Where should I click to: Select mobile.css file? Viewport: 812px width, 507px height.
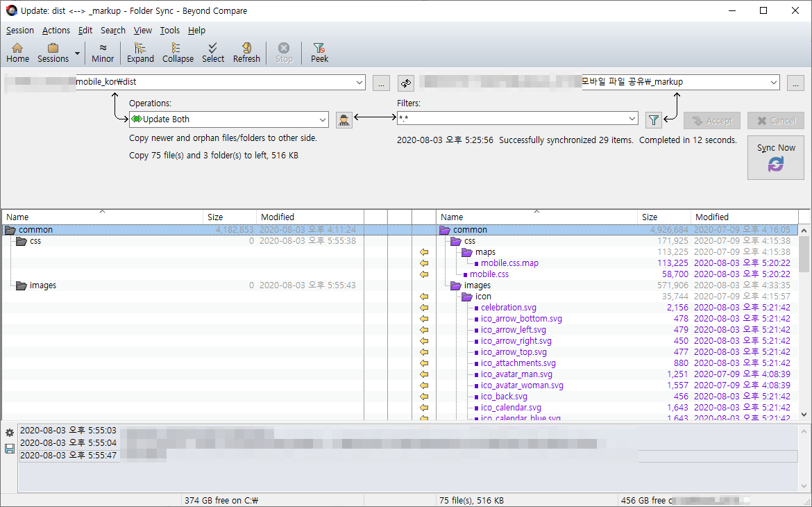pyautogui.click(x=489, y=274)
